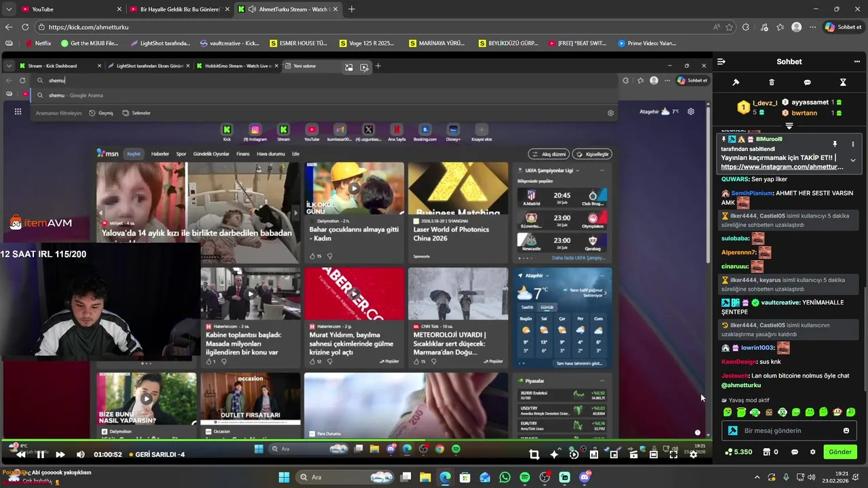Fast forward the stream playback
This screenshot has width=868, height=488.
click(x=60, y=455)
